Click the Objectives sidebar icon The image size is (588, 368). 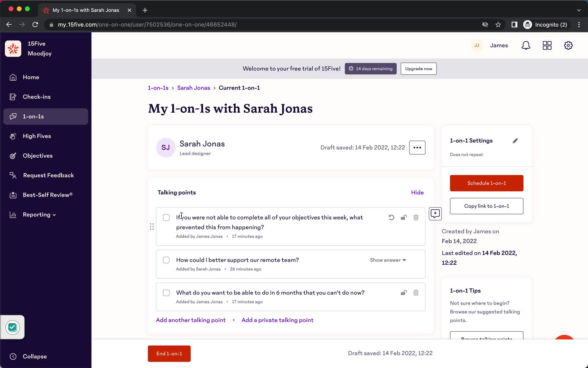(13, 155)
